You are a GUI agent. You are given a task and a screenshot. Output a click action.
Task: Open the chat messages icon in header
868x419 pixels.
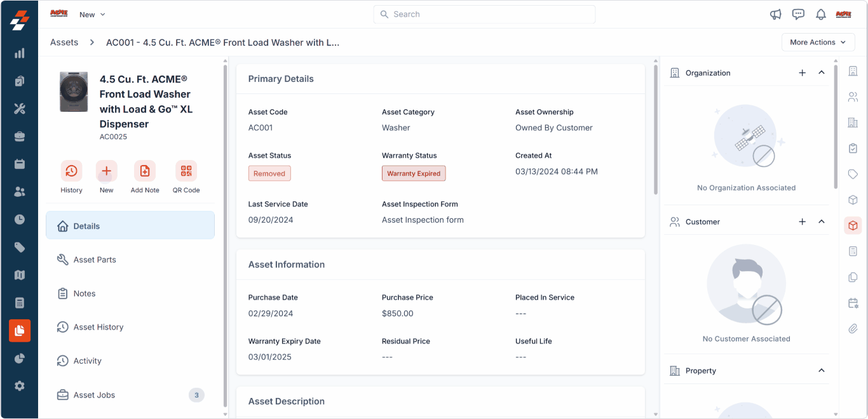pos(799,15)
